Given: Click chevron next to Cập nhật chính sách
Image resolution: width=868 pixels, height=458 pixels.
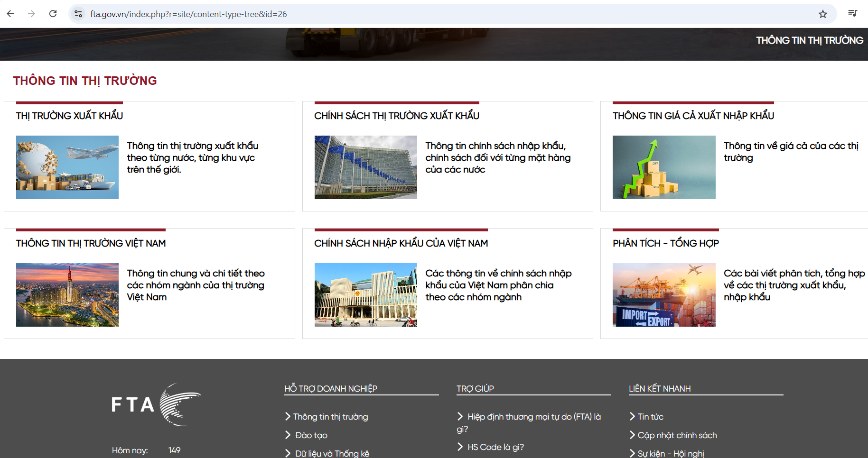Looking at the screenshot, I should click(x=632, y=435).
